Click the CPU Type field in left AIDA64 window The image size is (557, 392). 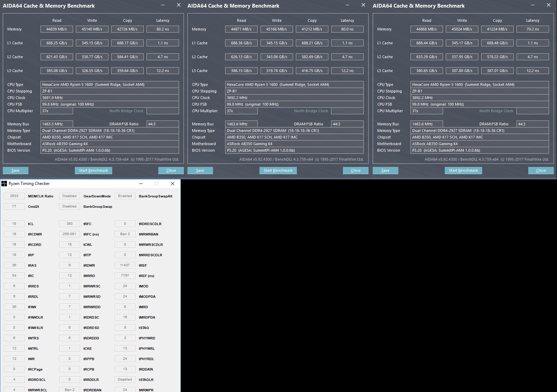coord(110,84)
